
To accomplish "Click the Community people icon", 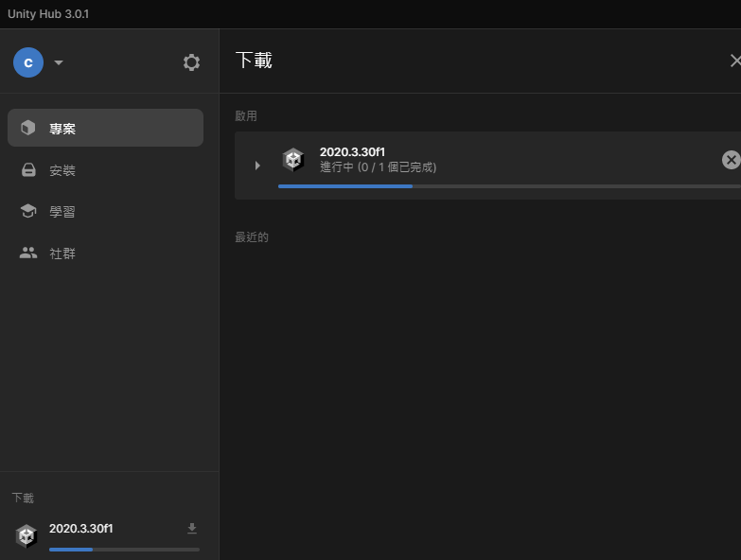I will click(x=28, y=253).
